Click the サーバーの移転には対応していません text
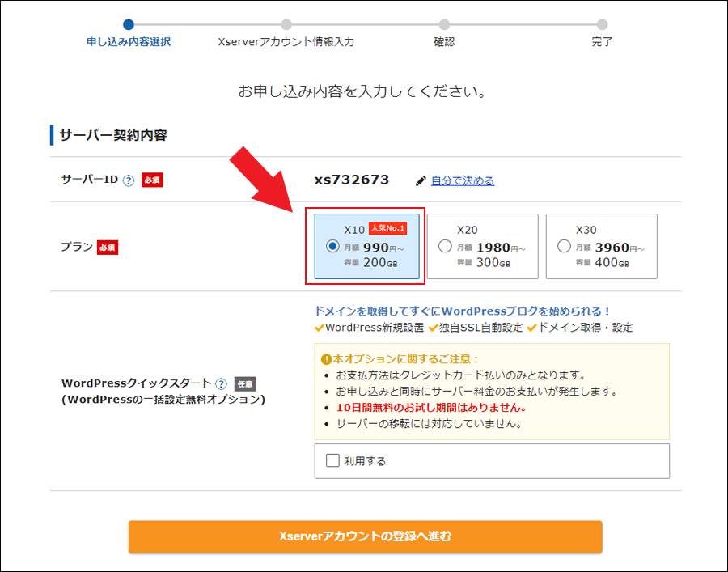This screenshot has width=728, height=572. (430, 424)
